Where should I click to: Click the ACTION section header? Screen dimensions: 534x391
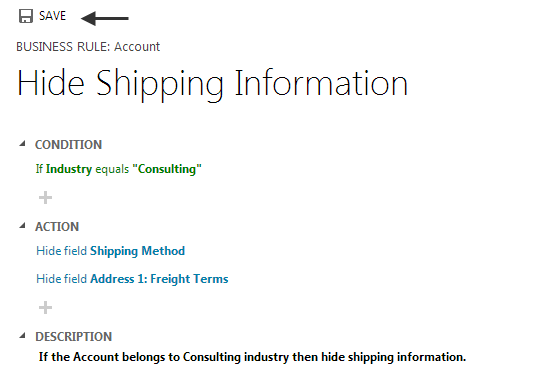tap(57, 227)
